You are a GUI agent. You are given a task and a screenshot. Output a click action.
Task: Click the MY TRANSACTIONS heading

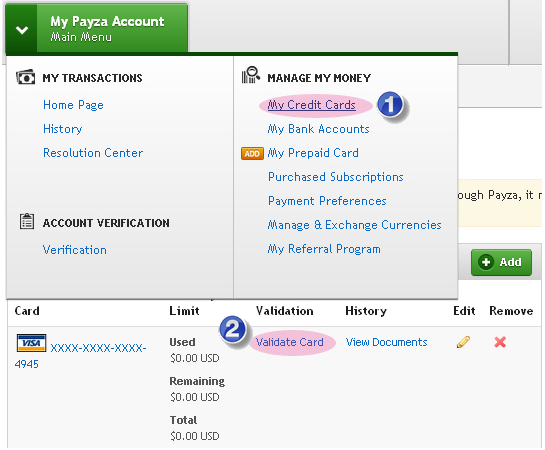pyautogui.click(x=92, y=78)
